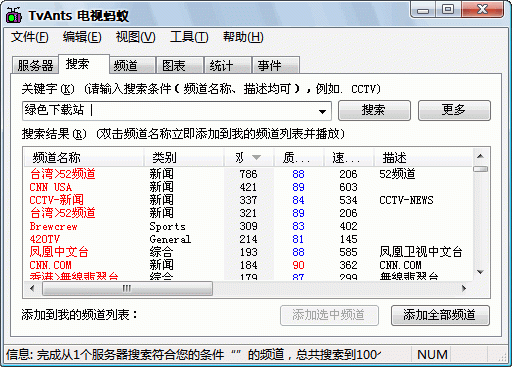Image resolution: width=512 pixels, height=367 pixels.
Task: Click quality value 90 in red
Action: (298, 265)
